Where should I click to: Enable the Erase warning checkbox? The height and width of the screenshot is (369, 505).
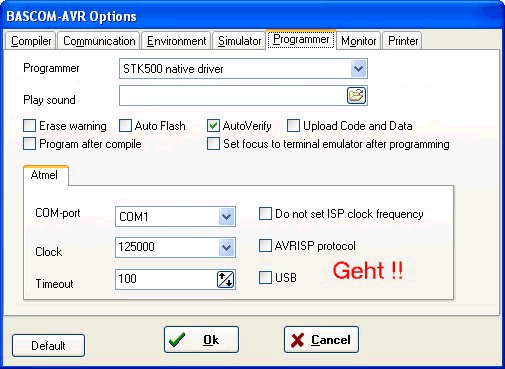point(29,126)
